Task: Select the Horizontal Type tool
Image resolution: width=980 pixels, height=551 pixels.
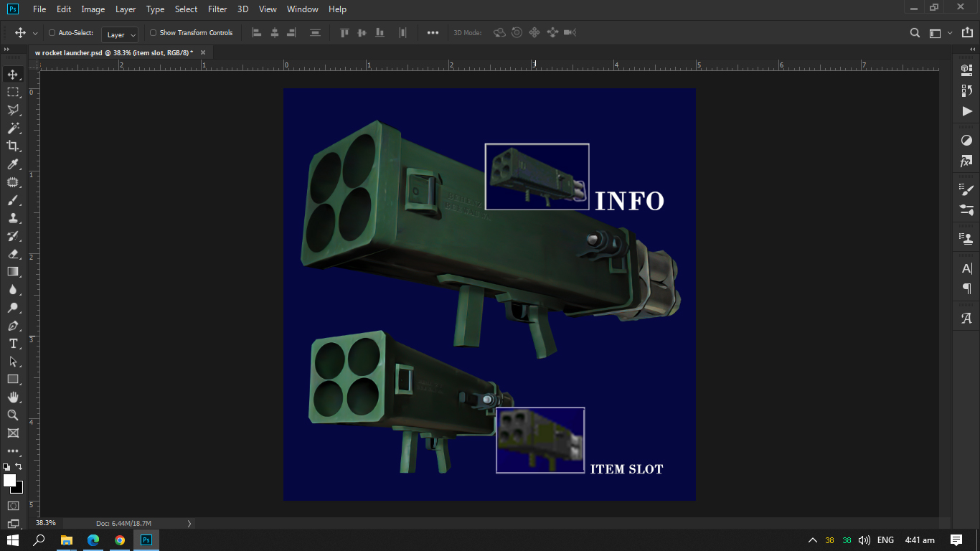Action: tap(13, 344)
